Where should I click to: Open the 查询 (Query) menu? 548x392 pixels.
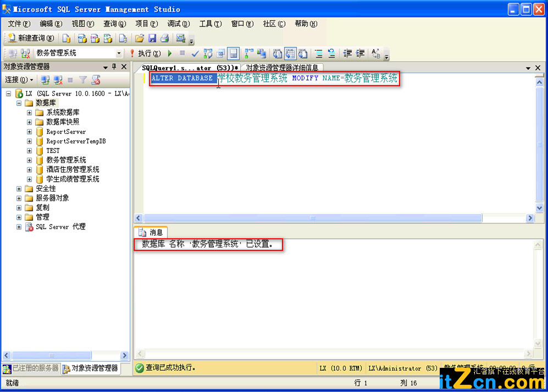pyautogui.click(x=114, y=24)
